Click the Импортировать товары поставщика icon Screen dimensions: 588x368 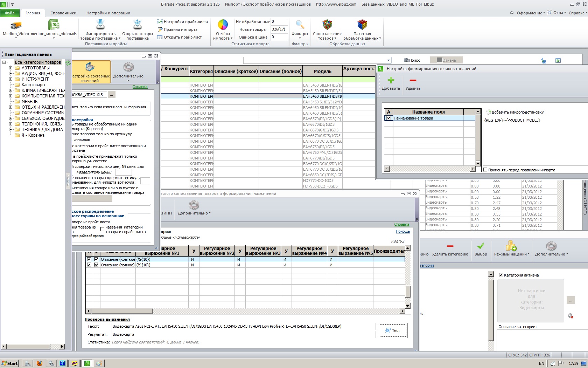click(100, 25)
